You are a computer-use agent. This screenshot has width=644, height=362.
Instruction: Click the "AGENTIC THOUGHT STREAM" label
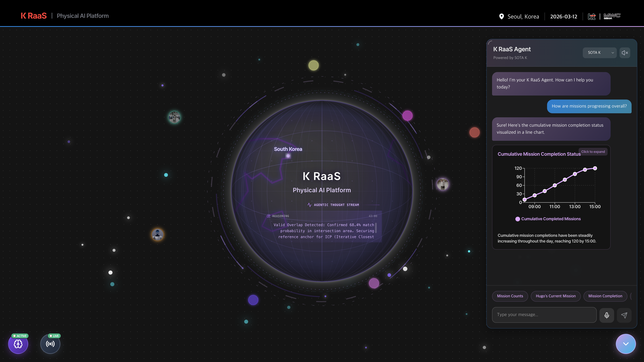tap(336, 205)
